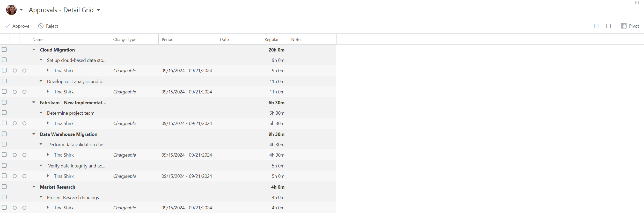
Task: Click the collapse all rows minus icon
Action: point(609,26)
